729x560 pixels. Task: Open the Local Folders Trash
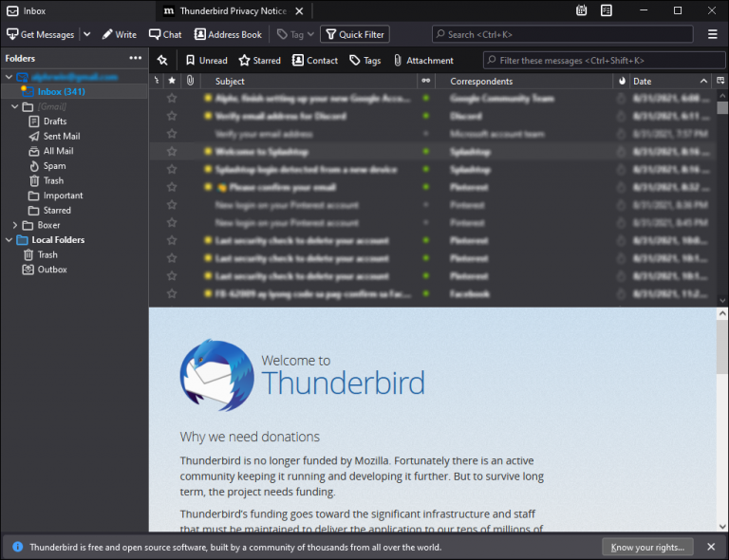[x=47, y=254]
